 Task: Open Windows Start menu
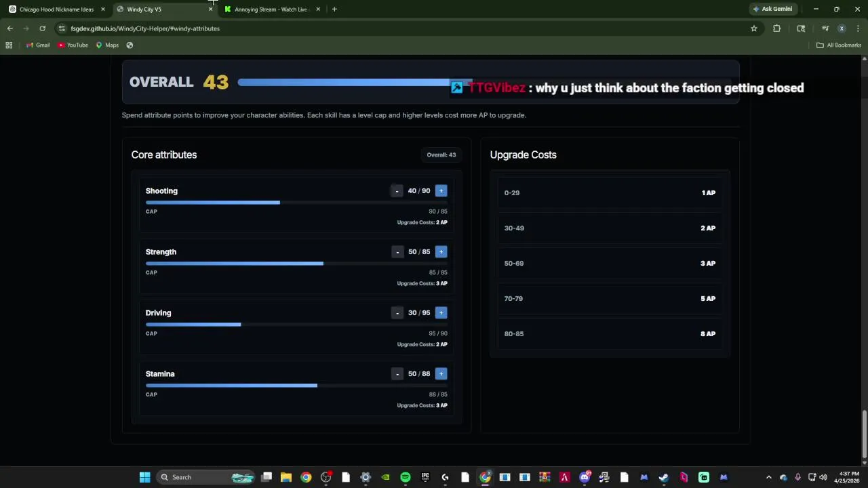144,477
